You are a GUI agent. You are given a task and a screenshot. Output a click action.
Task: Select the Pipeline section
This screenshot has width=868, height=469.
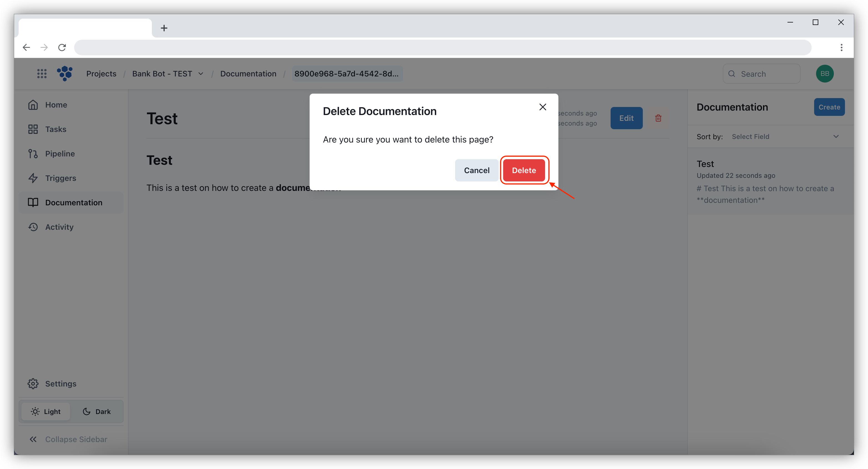60,153
